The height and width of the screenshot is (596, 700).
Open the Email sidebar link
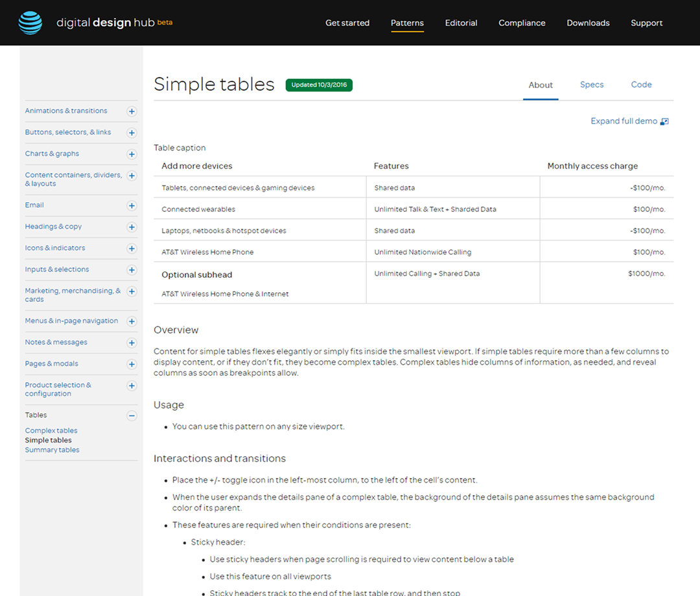(x=34, y=205)
